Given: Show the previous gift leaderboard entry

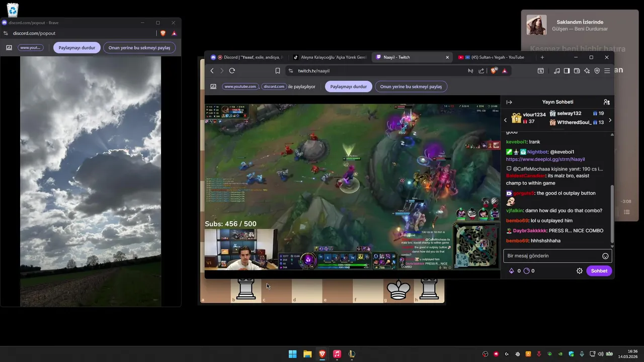Looking at the screenshot, I should click(x=506, y=120).
